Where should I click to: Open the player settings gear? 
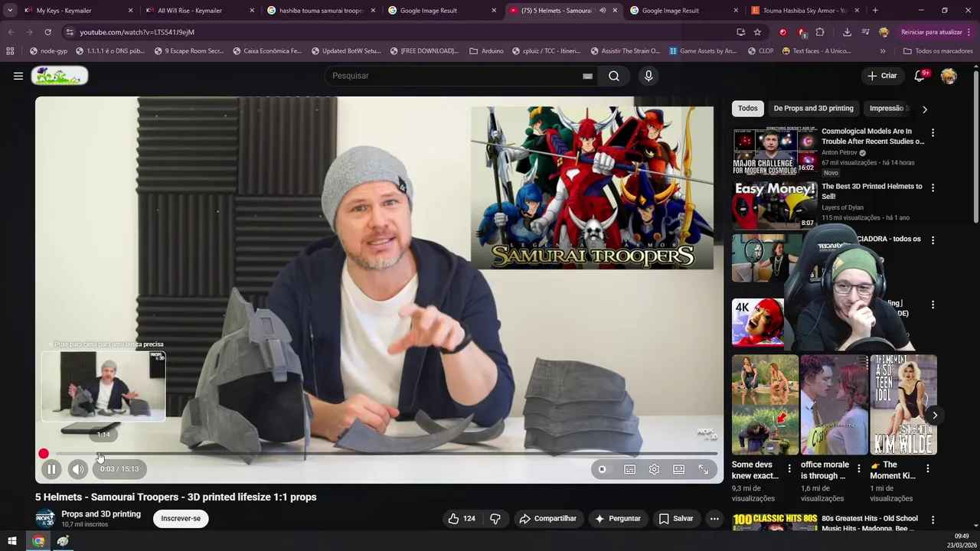click(x=654, y=469)
